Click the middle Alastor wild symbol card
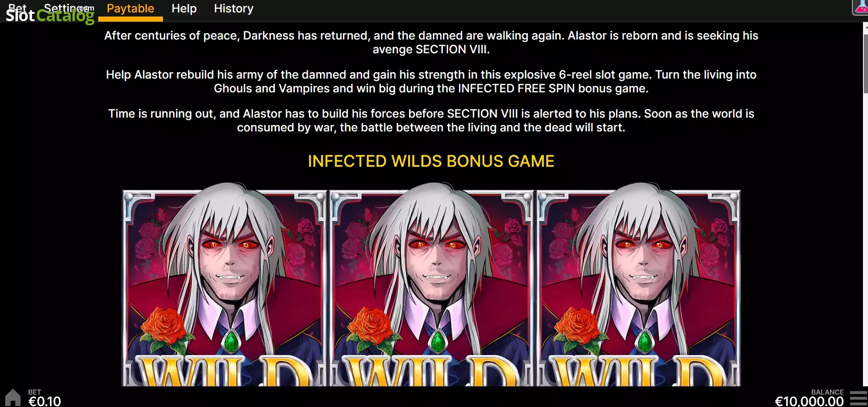This screenshot has width=868, height=407. [x=431, y=285]
